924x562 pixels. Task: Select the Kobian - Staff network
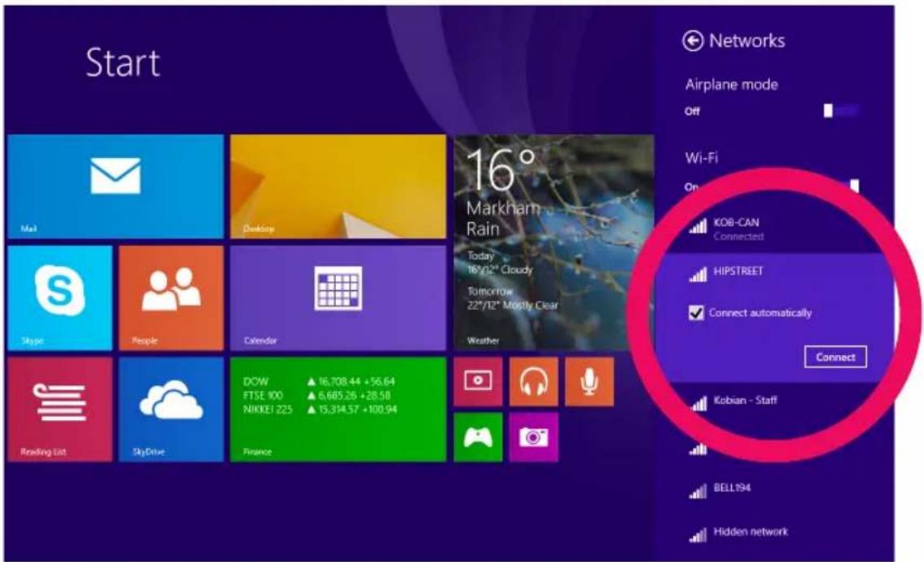(x=774, y=401)
